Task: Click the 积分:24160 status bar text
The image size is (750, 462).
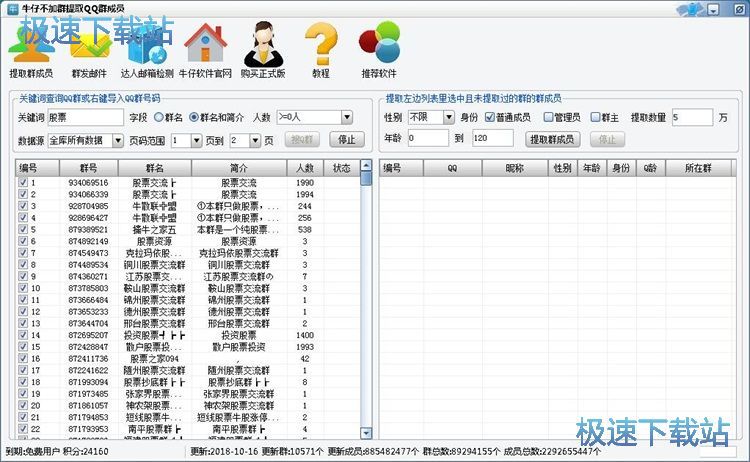Action: coord(87,451)
